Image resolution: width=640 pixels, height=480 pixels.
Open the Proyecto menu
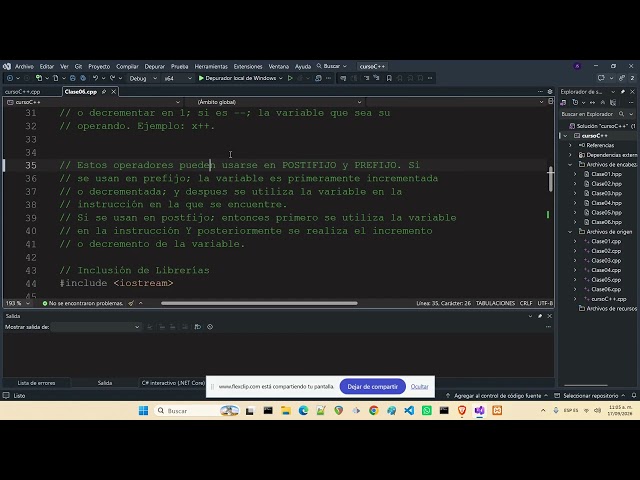click(99, 66)
